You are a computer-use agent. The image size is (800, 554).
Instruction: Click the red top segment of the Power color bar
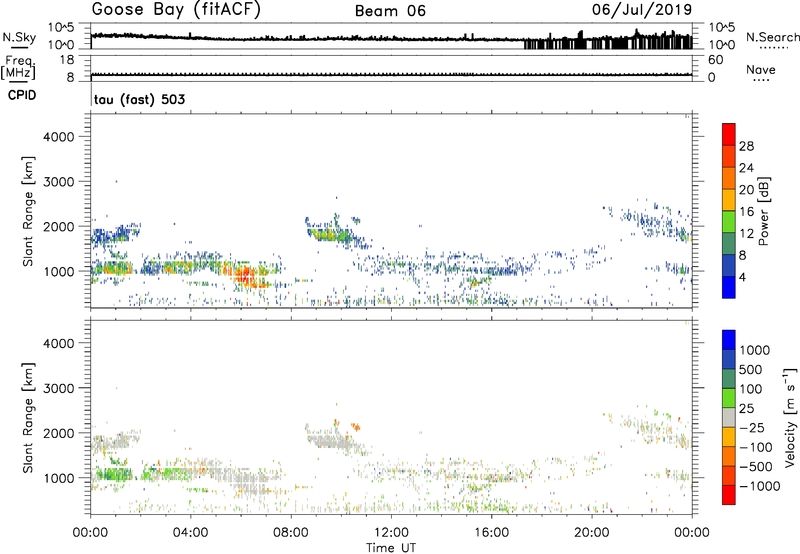click(729, 134)
